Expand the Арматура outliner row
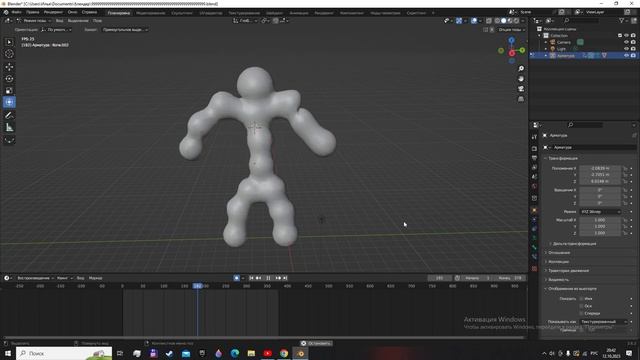 coord(546,56)
